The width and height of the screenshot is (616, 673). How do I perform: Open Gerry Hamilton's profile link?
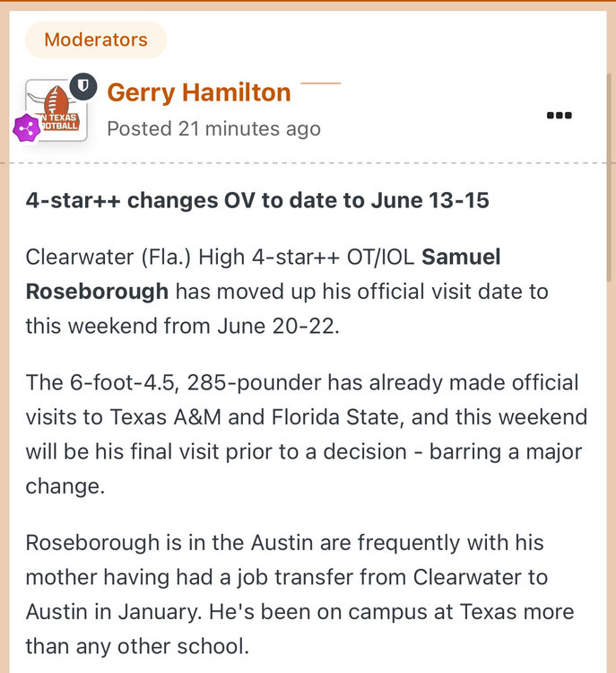[x=198, y=92]
